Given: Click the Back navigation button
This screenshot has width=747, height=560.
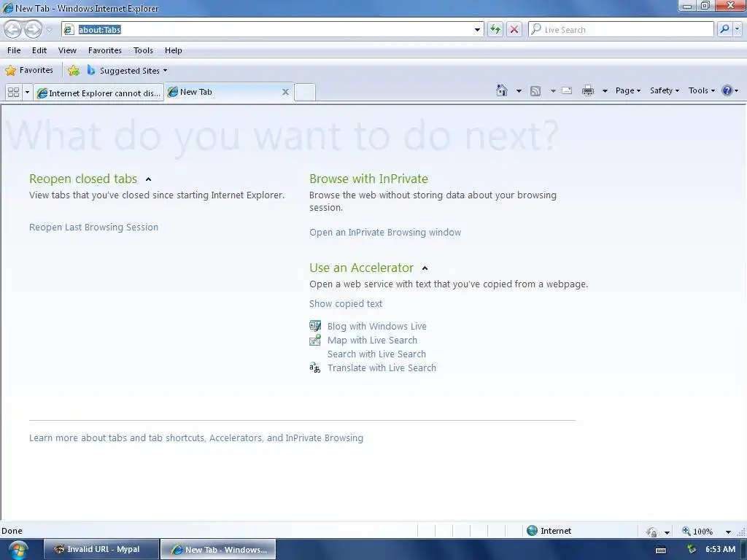Looking at the screenshot, I should coord(13,29).
